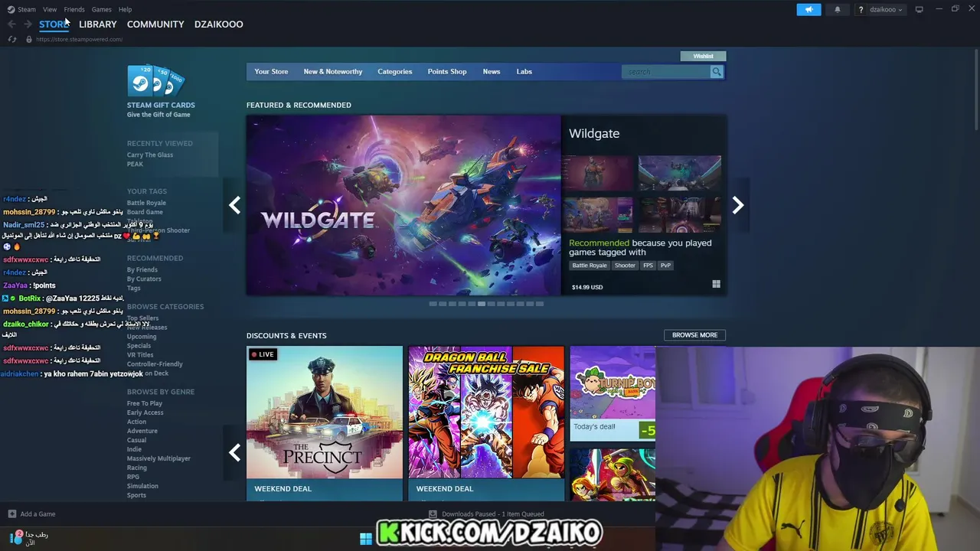Click the Windows platform icon on Wildgate
Image resolution: width=980 pixels, height=551 pixels.
click(716, 284)
